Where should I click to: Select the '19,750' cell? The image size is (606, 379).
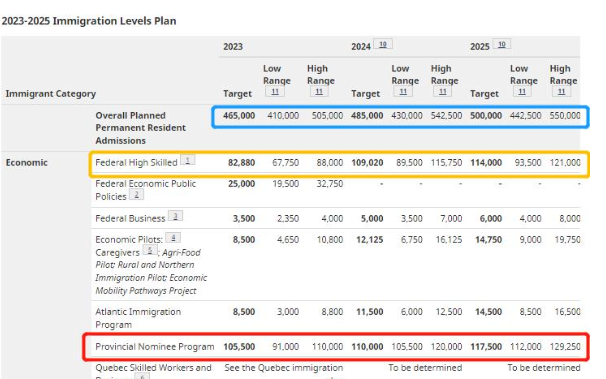tap(567, 240)
